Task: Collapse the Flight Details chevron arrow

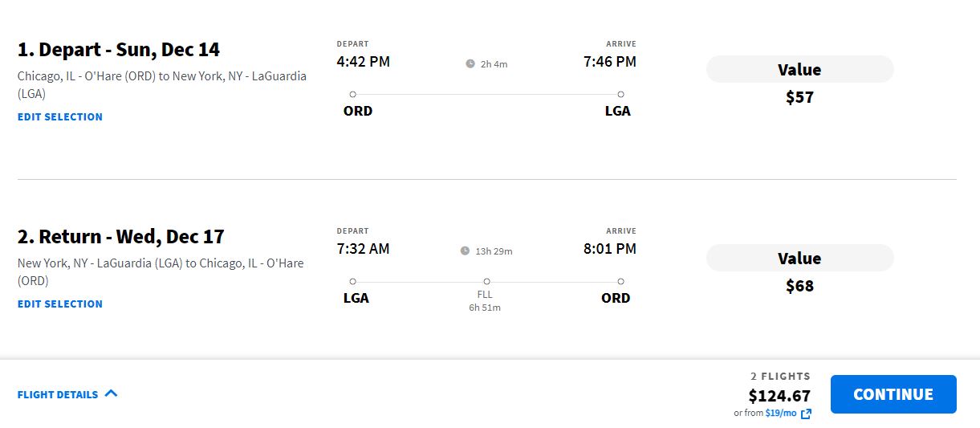Action: click(x=111, y=393)
